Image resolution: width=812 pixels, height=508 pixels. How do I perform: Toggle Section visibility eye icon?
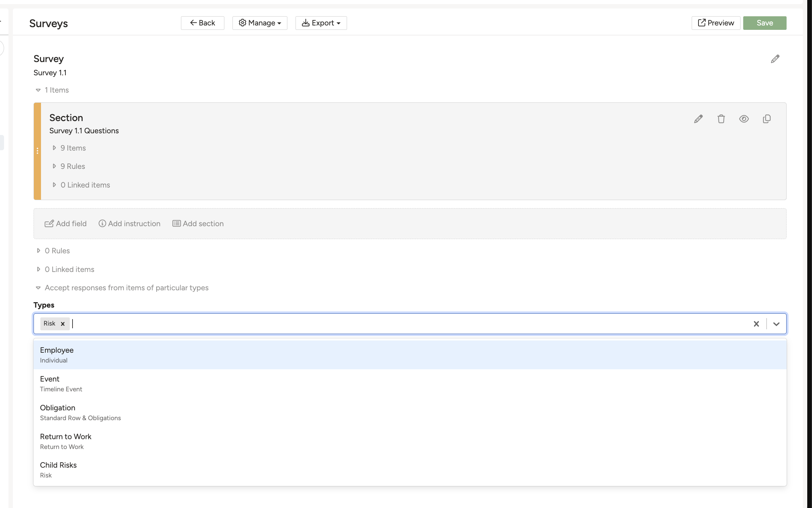coord(744,119)
